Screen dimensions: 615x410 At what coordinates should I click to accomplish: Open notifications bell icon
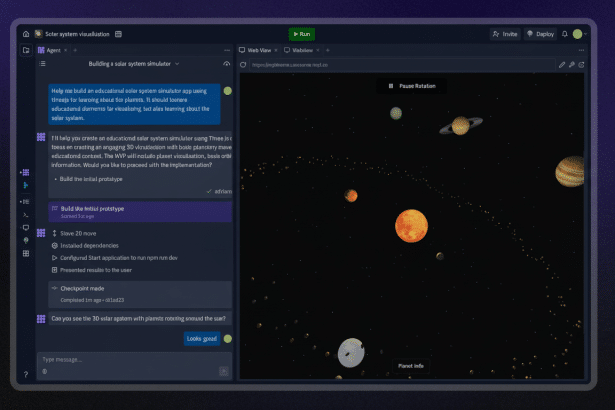[x=565, y=34]
